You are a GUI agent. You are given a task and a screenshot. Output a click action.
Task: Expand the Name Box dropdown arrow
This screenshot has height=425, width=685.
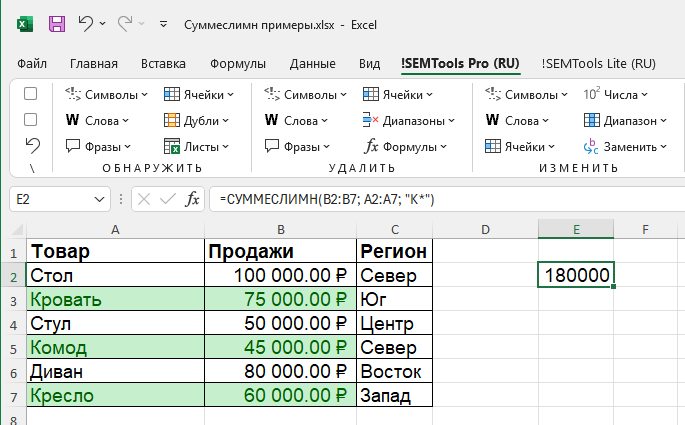[x=100, y=200]
